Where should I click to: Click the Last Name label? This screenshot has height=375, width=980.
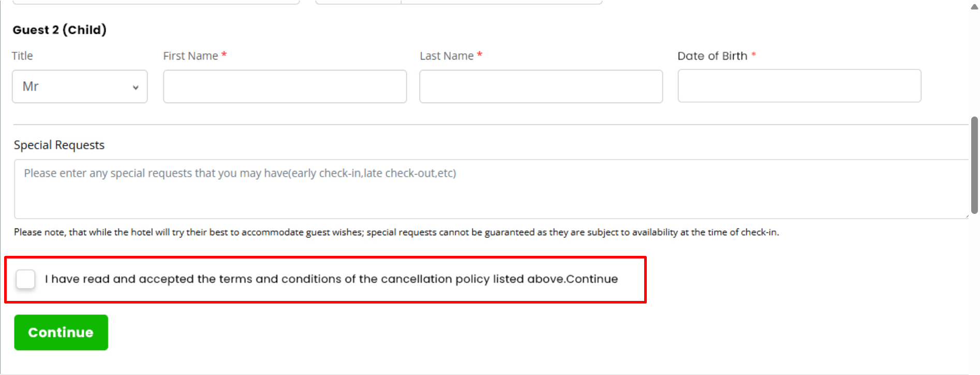tap(447, 56)
